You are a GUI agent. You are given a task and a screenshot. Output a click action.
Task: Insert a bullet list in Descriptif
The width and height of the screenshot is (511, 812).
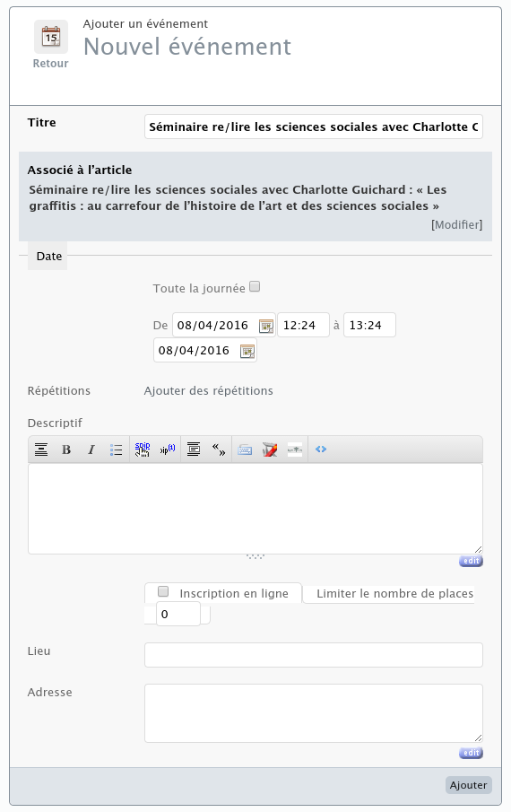[116, 450]
